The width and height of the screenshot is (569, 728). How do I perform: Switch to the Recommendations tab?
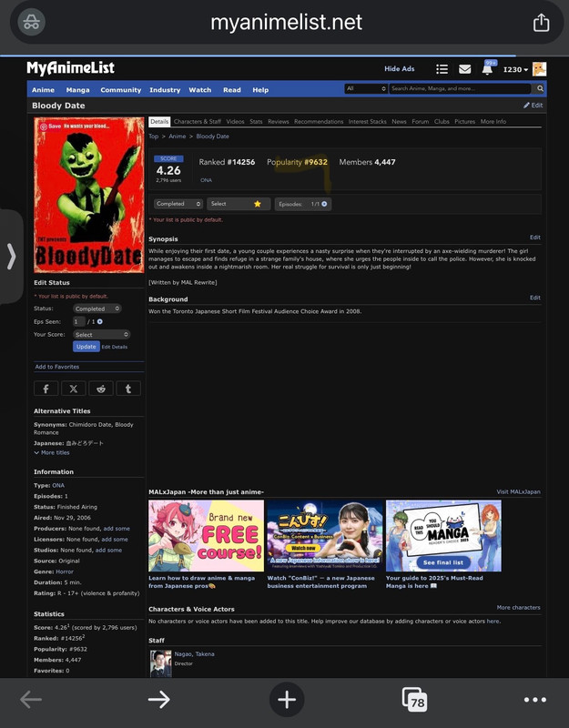319,122
